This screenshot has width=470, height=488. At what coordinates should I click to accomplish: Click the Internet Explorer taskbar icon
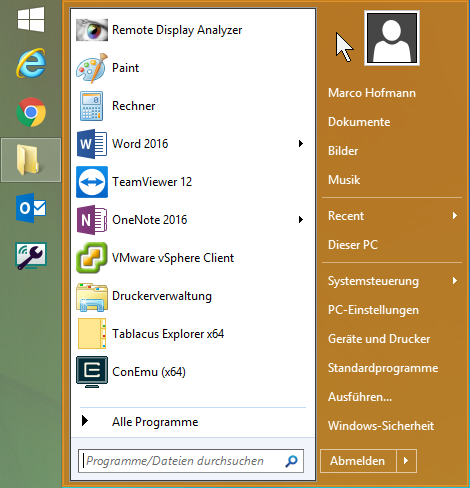31,63
